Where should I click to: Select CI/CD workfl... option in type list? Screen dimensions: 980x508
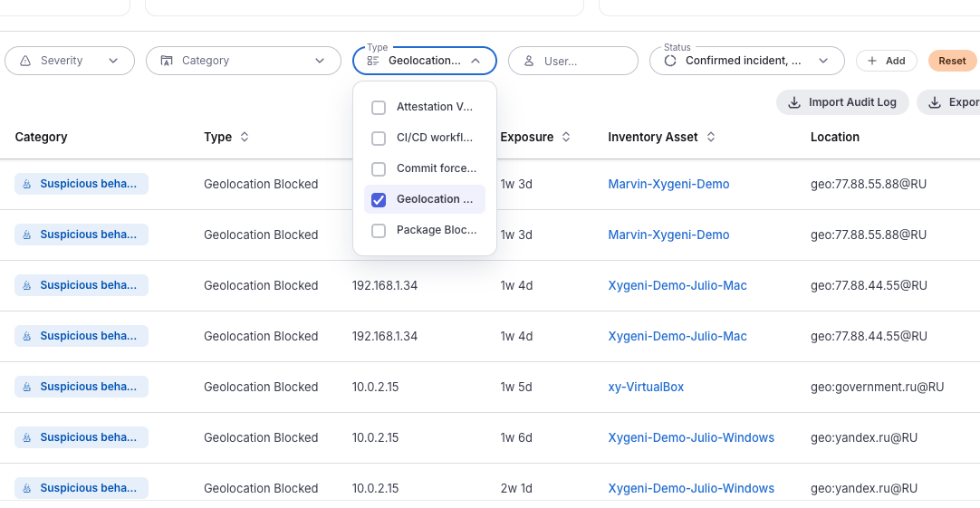(x=425, y=138)
